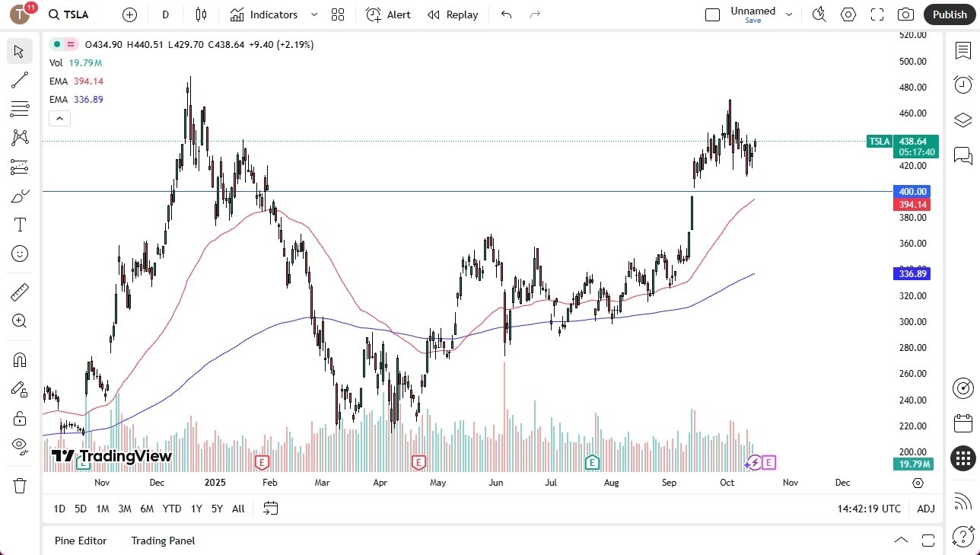Open the D interval dropdown
Viewport: 980px width, 555px height.
(164, 14)
